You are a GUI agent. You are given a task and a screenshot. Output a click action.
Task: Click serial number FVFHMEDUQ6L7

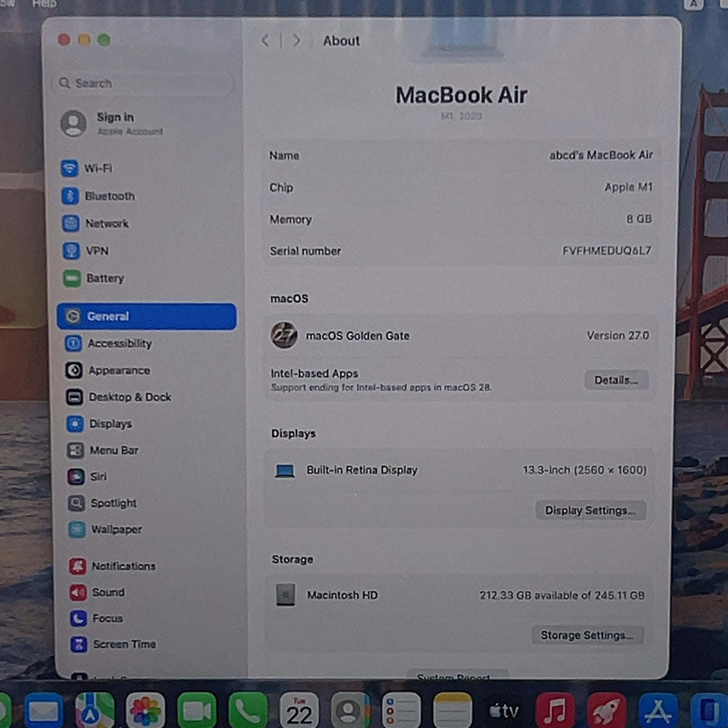pyautogui.click(x=607, y=251)
